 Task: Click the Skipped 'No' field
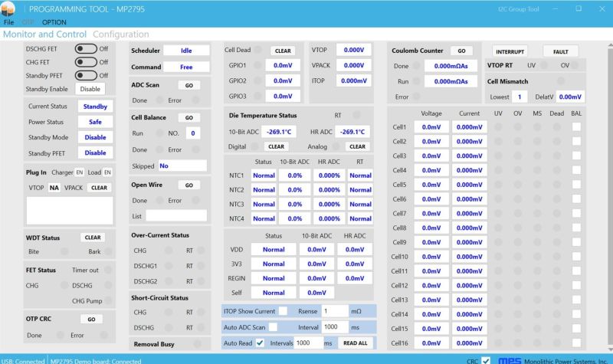(x=182, y=166)
